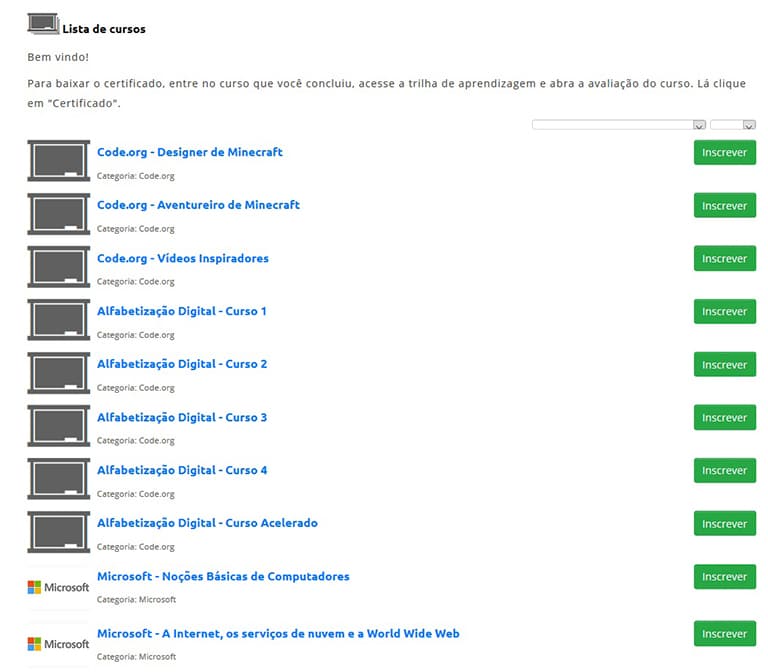This screenshot has height=672, width=768.
Task: Open Microsoft - Noções Básicas de Computadores link
Action: pyautogui.click(x=223, y=576)
